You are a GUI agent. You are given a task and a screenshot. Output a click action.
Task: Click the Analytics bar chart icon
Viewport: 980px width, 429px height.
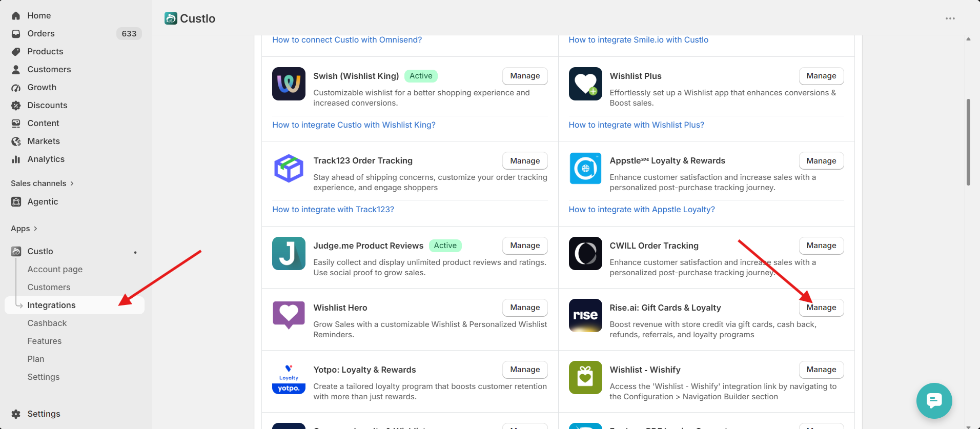click(16, 159)
